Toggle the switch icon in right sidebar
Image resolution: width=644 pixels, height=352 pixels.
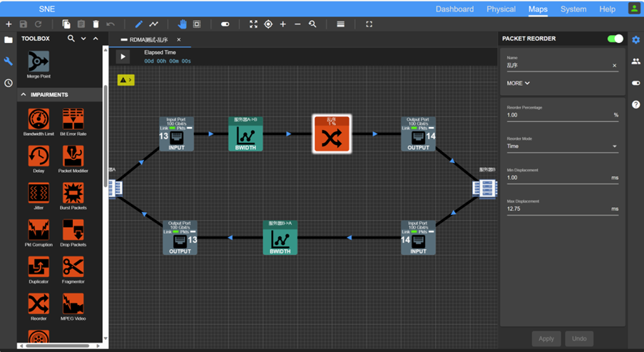[x=635, y=83]
